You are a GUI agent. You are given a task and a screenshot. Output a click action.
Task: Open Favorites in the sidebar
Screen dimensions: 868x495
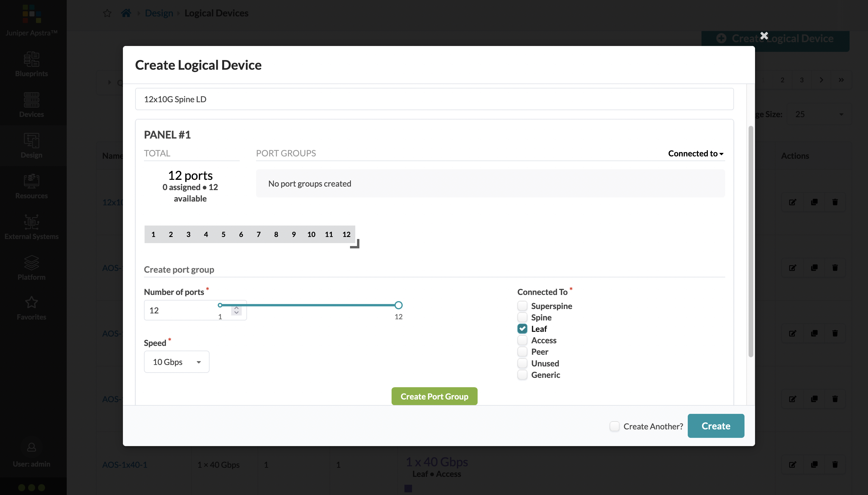(x=32, y=308)
